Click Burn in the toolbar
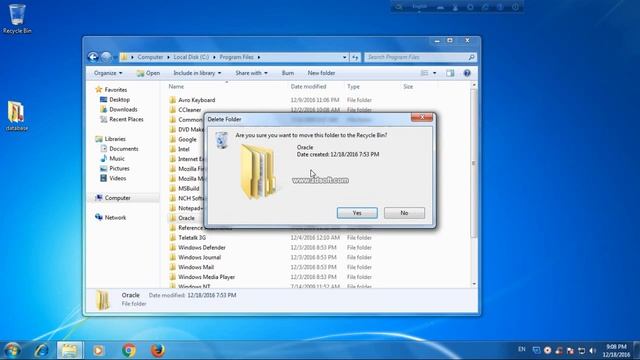 pos(288,73)
